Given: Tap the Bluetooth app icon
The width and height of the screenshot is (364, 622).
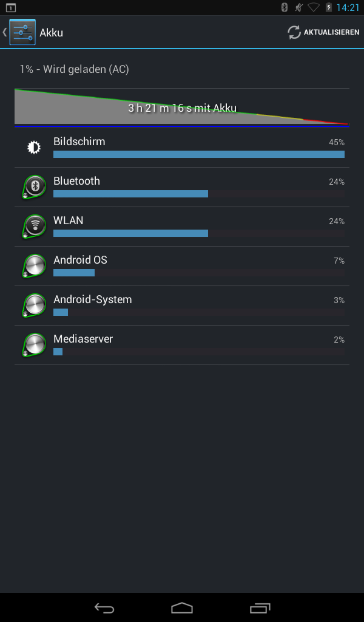Looking at the screenshot, I should coord(35,186).
